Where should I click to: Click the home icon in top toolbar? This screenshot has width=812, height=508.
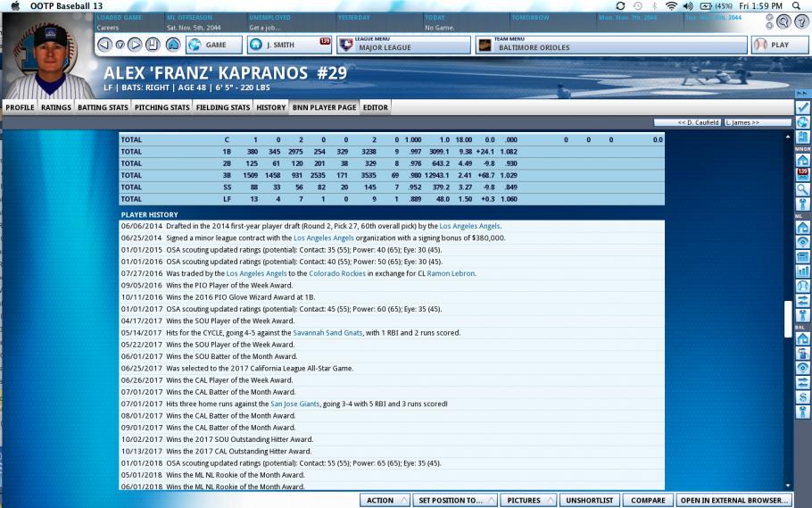pyautogui.click(x=172, y=44)
